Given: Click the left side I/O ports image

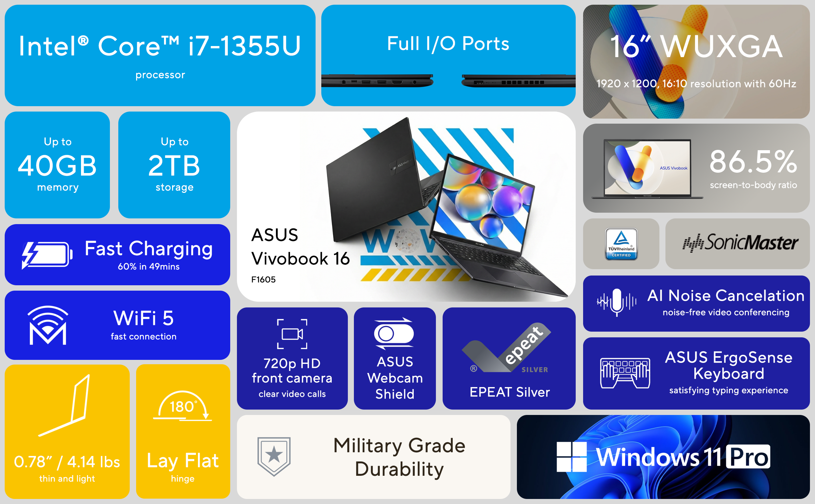Looking at the screenshot, I should tap(377, 81).
